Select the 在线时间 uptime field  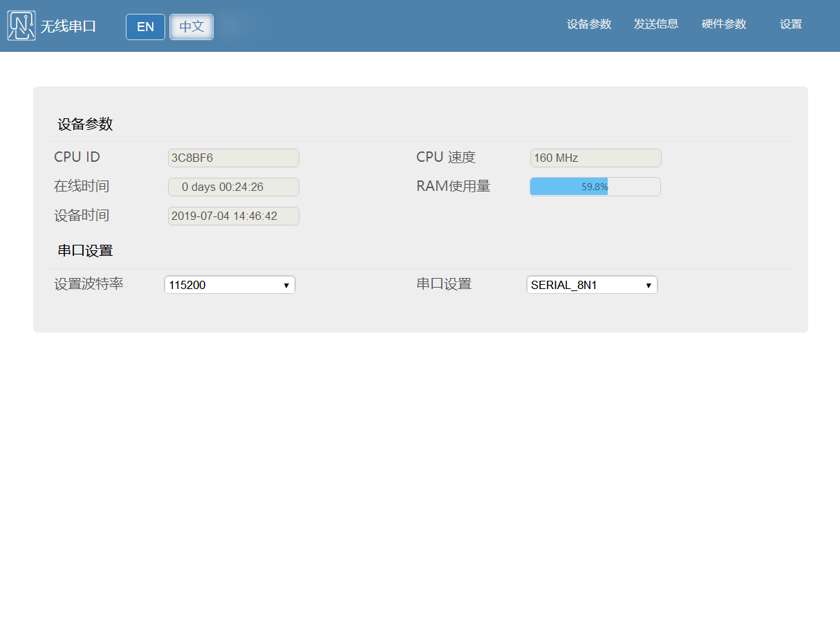coord(234,187)
